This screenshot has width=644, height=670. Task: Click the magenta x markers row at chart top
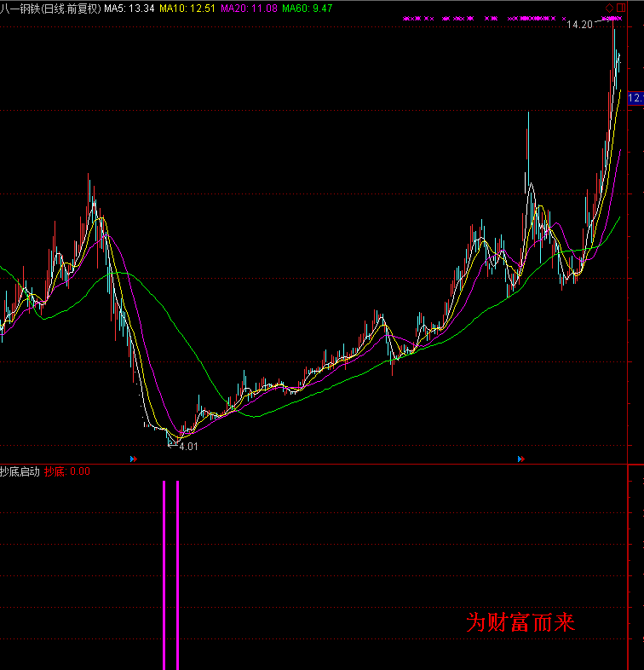click(484, 18)
